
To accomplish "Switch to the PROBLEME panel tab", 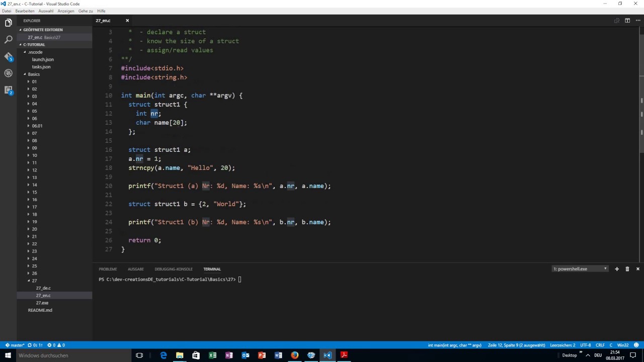I will pyautogui.click(x=108, y=269).
